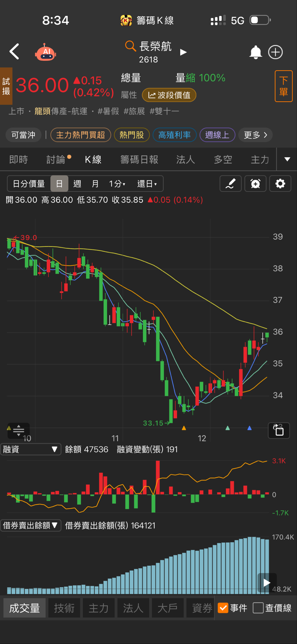
Task: Open the notification bell alerts
Action: click(256, 52)
